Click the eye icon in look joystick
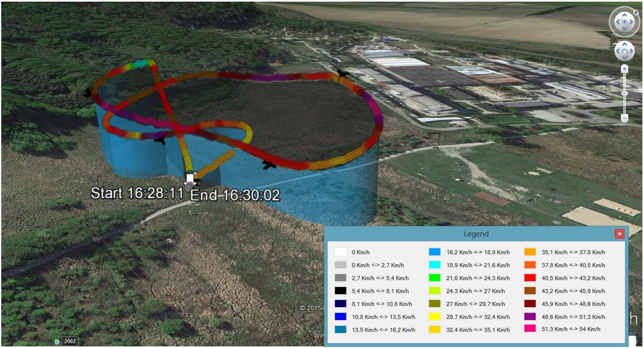The width and height of the screenshot is (644, 348). coord(624,22)
